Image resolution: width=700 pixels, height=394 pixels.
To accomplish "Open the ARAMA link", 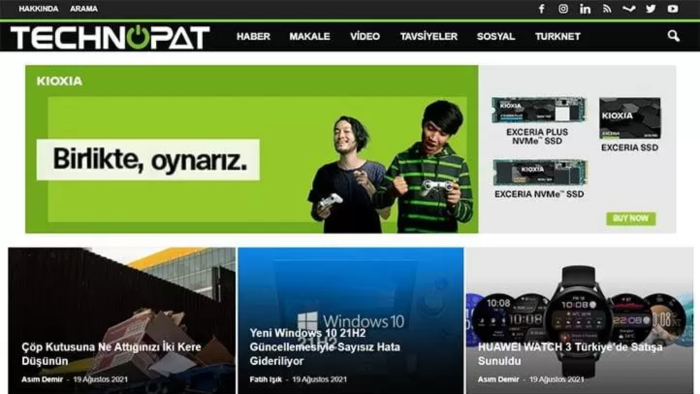I will (x=83, y=9).
